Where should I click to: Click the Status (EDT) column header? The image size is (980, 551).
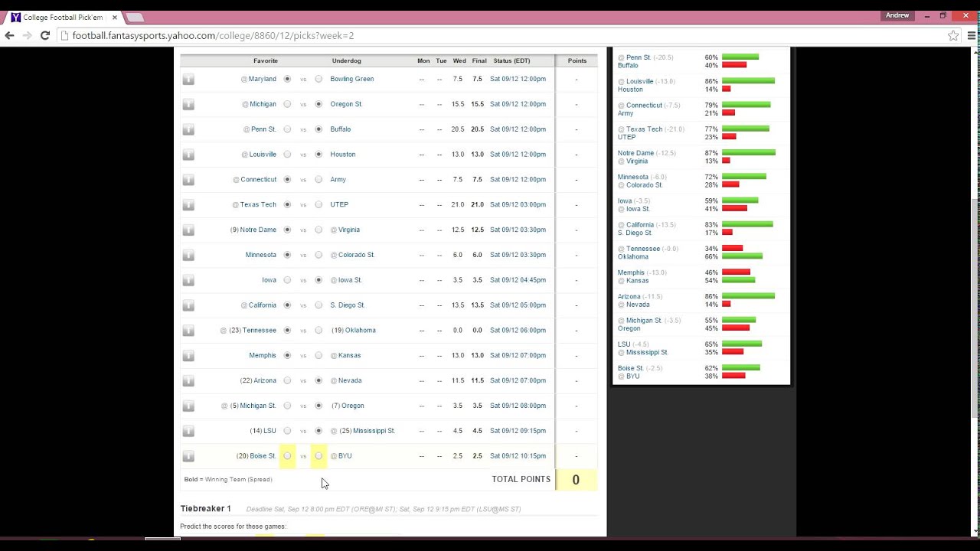[x=511, y=60]
